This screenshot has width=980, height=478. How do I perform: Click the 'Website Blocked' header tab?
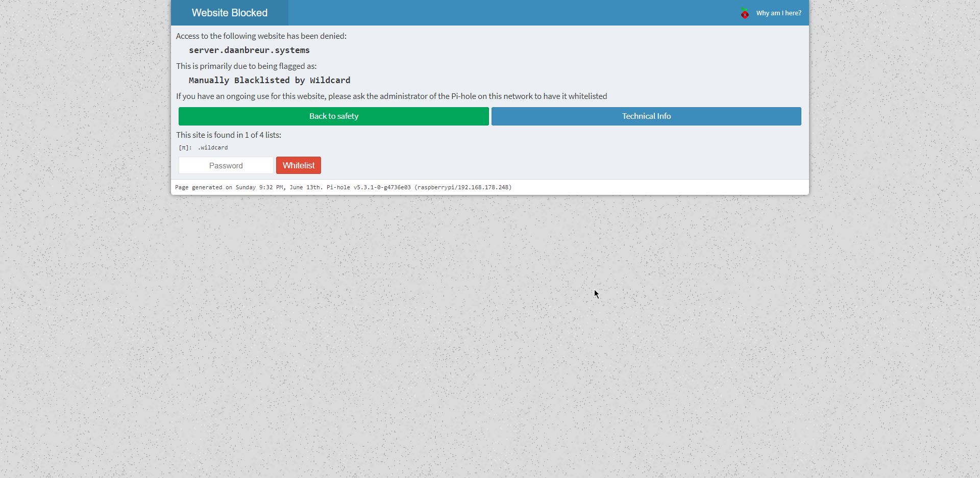[229, 13]
